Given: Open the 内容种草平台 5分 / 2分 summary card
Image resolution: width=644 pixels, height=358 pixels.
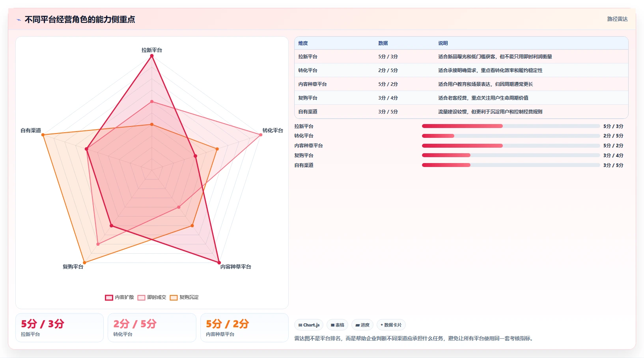Looking at the screenshot, I should (245, 328).
